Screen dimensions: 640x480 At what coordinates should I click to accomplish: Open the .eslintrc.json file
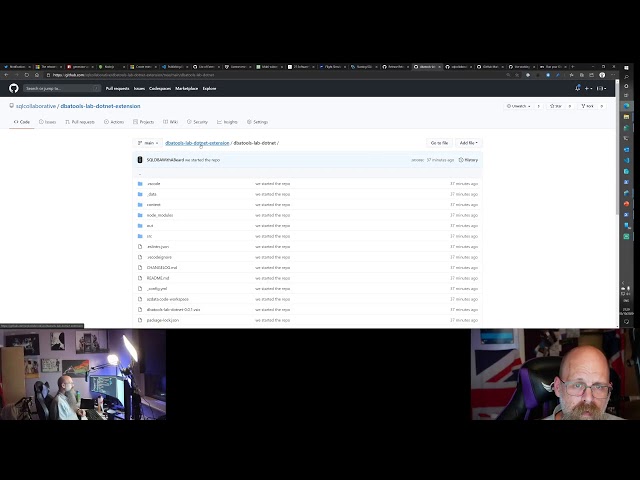coord(158,247)
